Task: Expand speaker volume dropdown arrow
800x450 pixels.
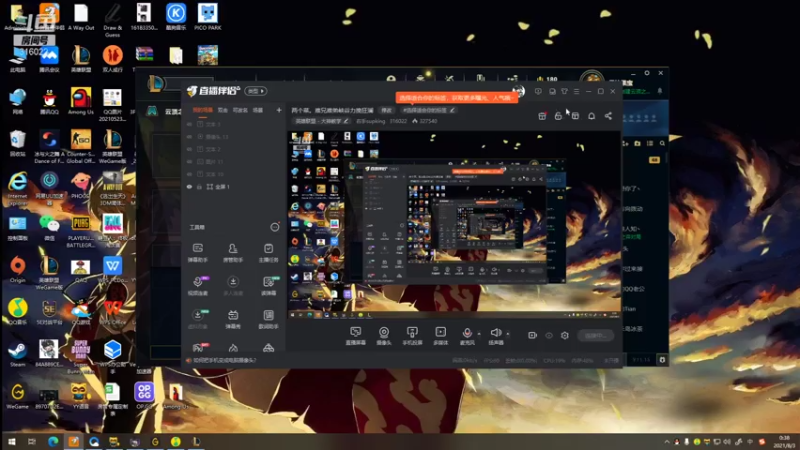Action: [508, 333]
